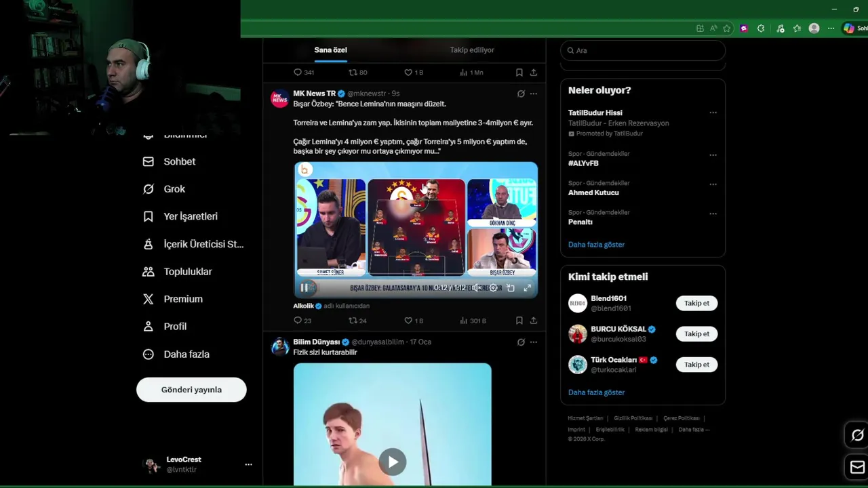
Task: Go to Profil in the sidebar
Action: pyautogui.click(x=165, y=326)
